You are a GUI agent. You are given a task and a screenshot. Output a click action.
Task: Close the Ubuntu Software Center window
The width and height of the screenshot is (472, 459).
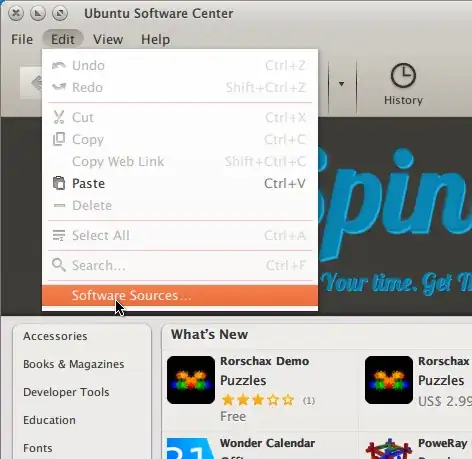coord(16,13)
